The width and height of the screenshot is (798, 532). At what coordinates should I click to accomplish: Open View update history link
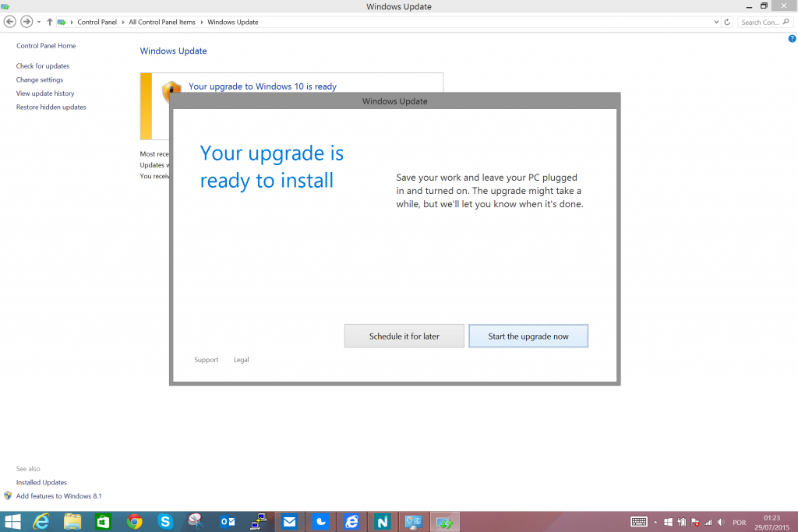point(45,93)
